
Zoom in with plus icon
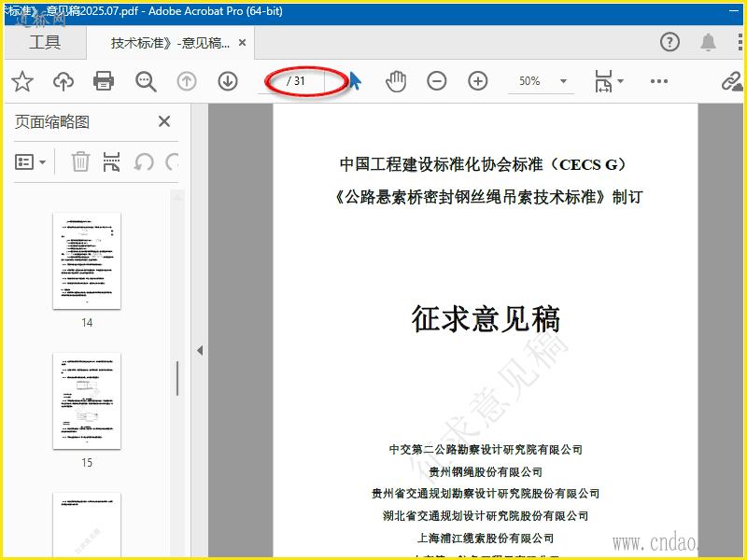[x=477, y=81]
